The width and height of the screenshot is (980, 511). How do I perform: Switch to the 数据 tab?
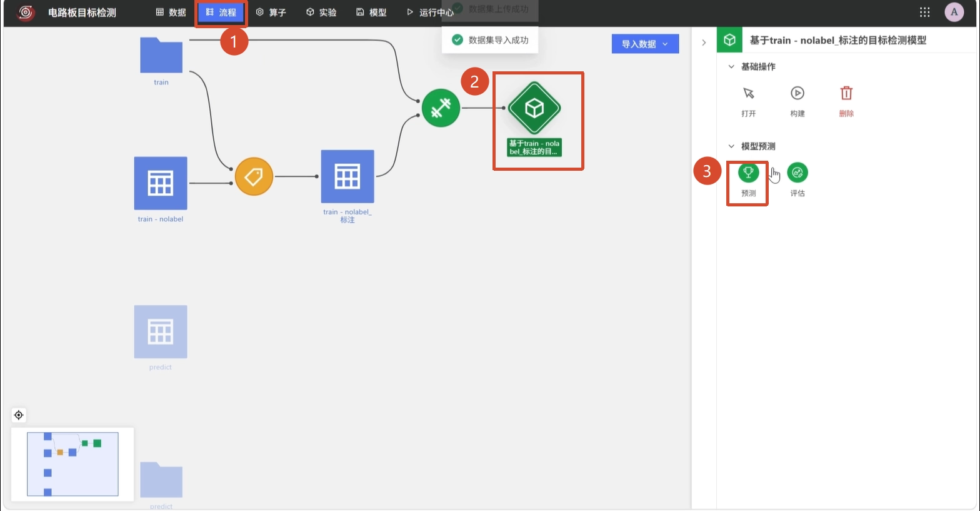click(x=171, y=13)
